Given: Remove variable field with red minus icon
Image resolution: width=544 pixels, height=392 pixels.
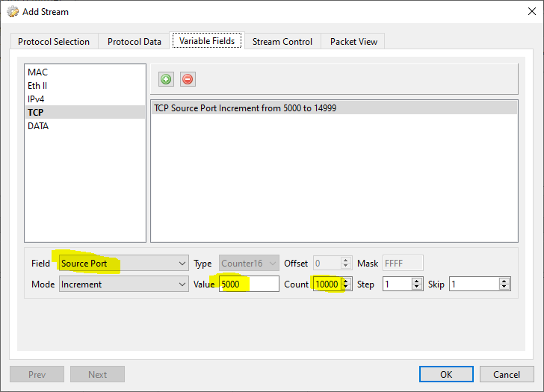Looking at the screenshot, I should click(188, 79).
